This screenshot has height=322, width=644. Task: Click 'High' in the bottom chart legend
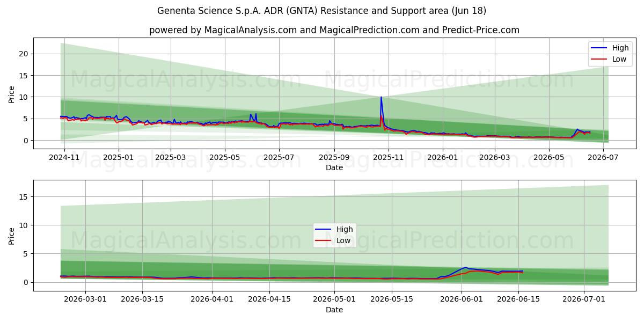(345, 230)
